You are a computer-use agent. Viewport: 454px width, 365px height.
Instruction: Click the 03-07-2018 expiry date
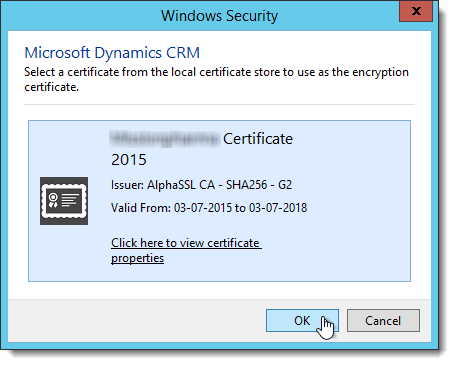[278, 208]
